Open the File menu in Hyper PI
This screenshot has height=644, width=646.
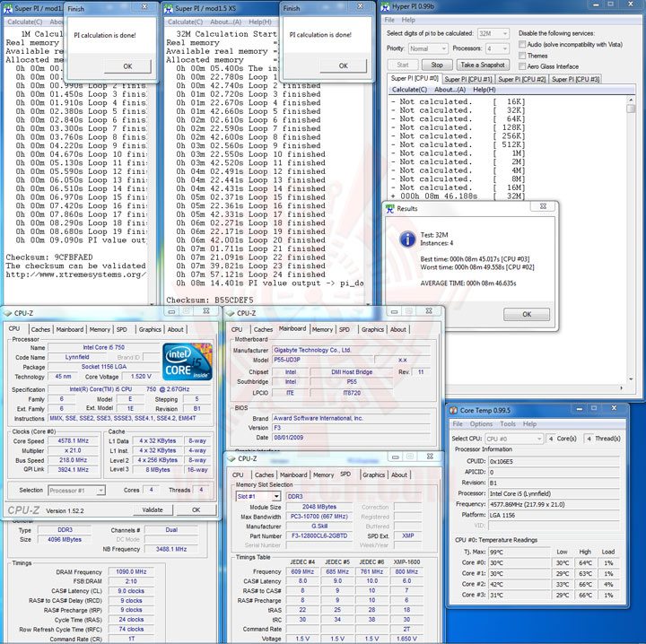pos(389,20)
